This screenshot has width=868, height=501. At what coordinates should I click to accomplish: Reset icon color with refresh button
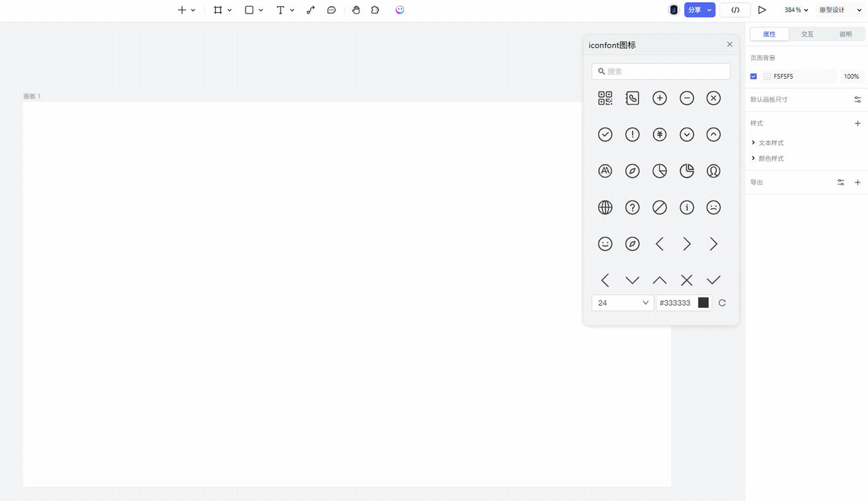coord(722,303)
